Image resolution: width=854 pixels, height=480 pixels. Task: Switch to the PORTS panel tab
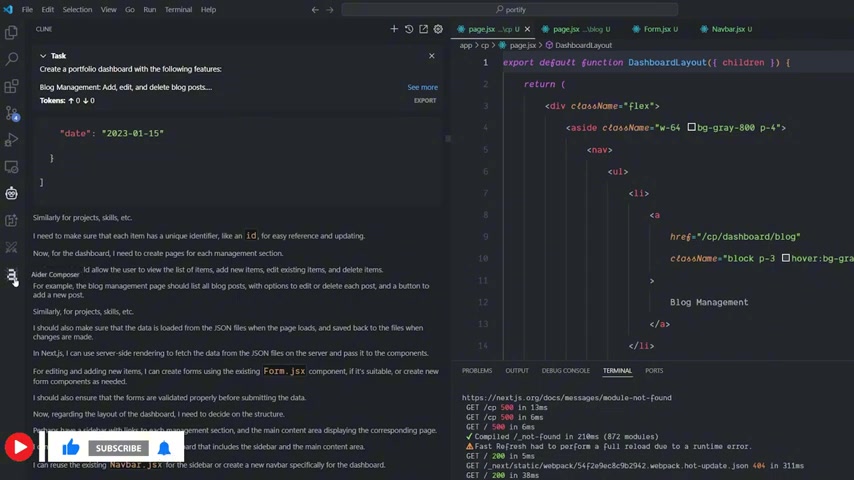tap(654, 370)
